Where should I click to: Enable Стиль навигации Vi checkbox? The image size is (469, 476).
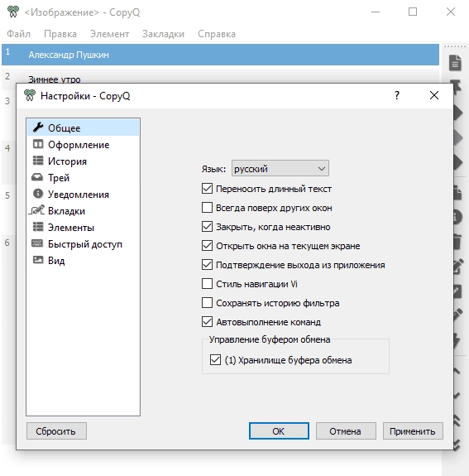point(207,284)
